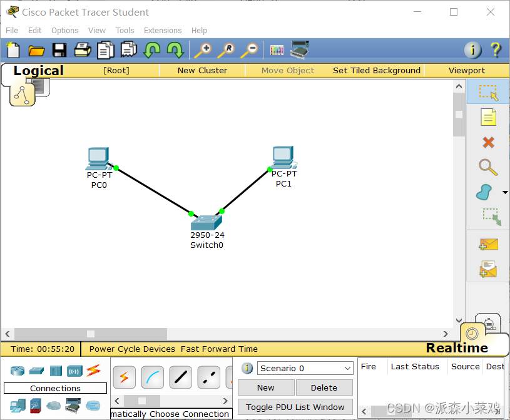Pick the Inspect magnifier tool

(x=488, y=167)
